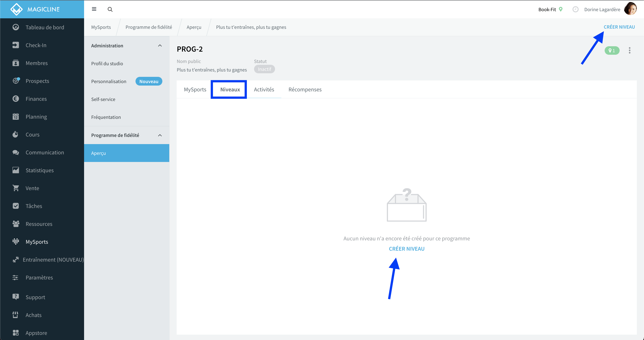Collapse the Programme de fidélité section chevron

click(160, 135)
